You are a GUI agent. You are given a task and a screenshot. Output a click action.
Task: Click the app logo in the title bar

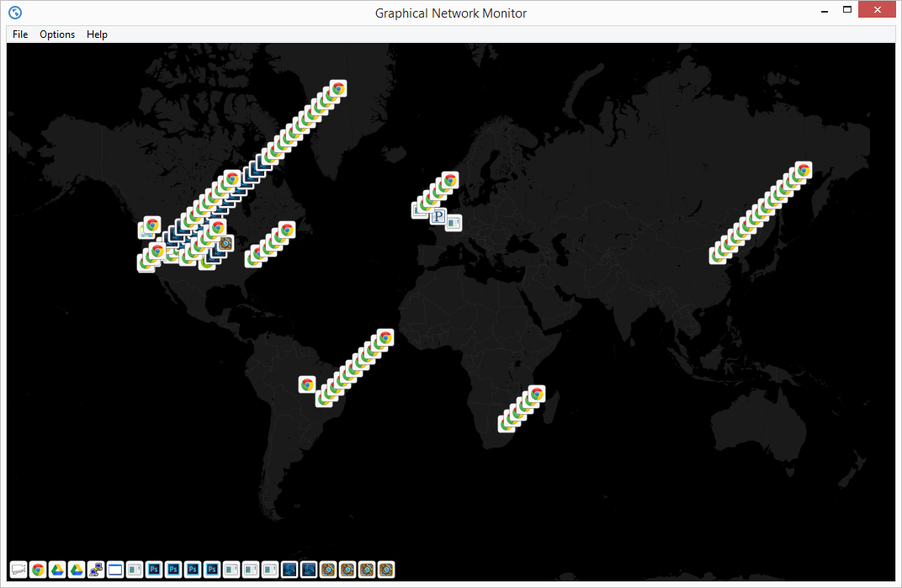pos(15,12)
